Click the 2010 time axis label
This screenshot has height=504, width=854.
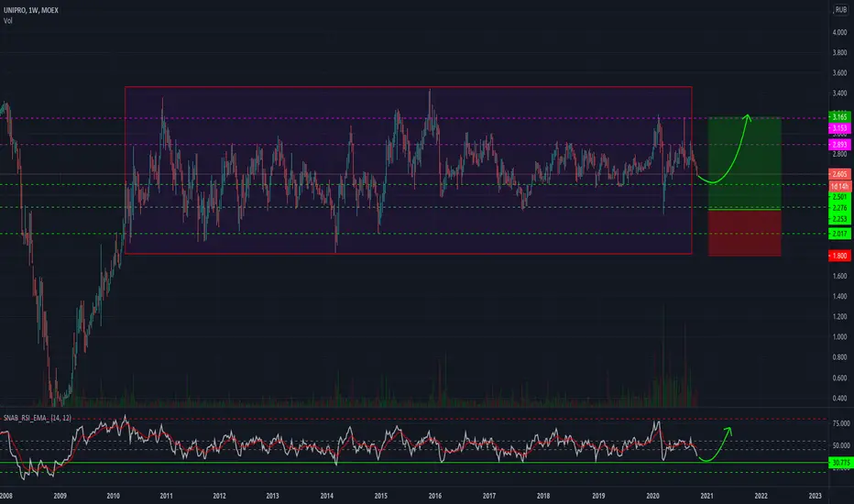[114, 496]
